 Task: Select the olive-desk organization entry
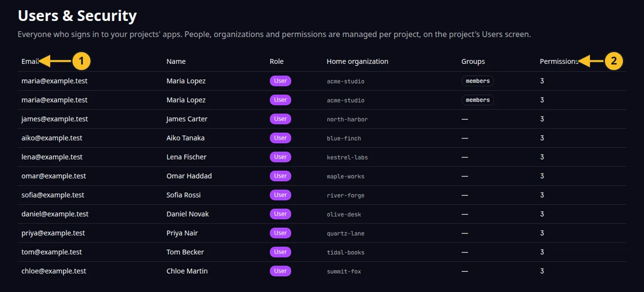point(344,214)
